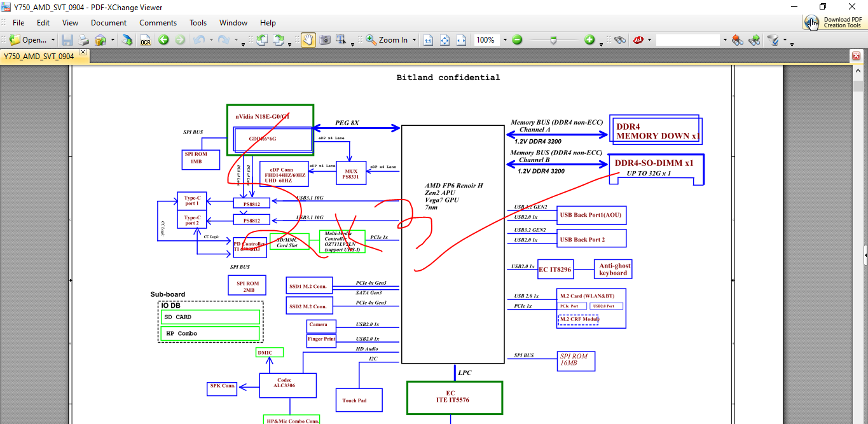
Task: Open the Edit menu
Action: tap(43, 22)
